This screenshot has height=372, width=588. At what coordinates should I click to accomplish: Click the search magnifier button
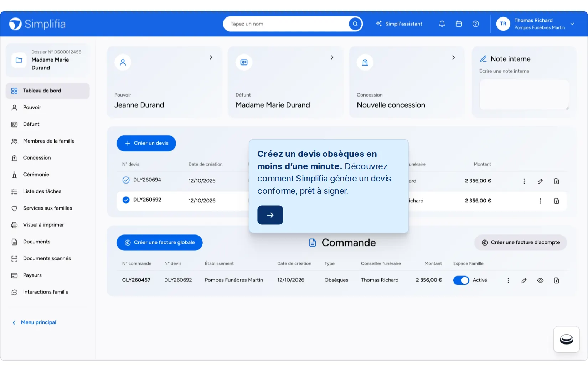(x=355, y=24)
